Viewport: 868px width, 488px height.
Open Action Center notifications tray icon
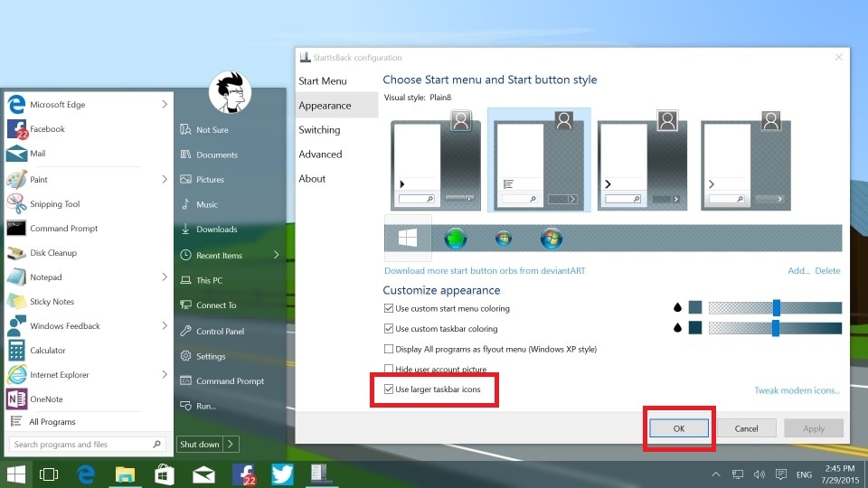pos(781,474)
